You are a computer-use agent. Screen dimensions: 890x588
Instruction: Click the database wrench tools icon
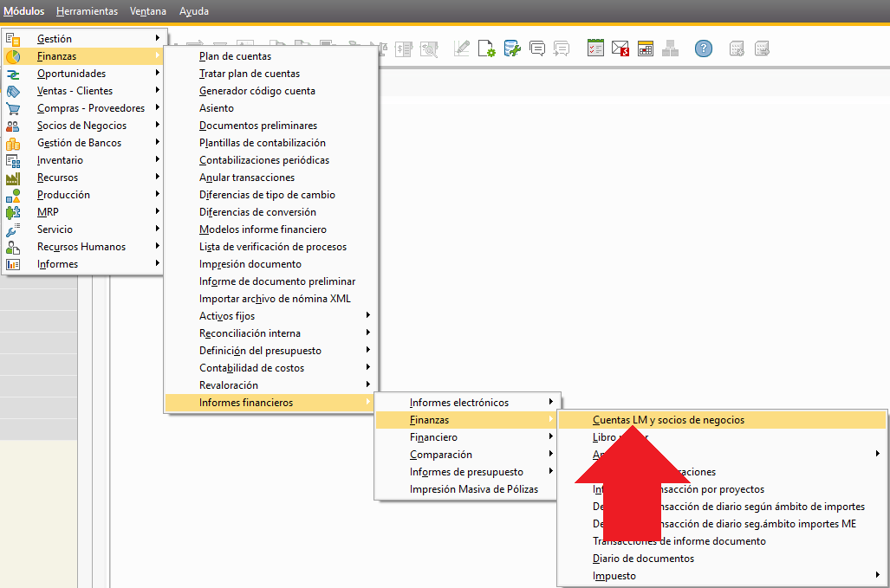pos(511,48)
